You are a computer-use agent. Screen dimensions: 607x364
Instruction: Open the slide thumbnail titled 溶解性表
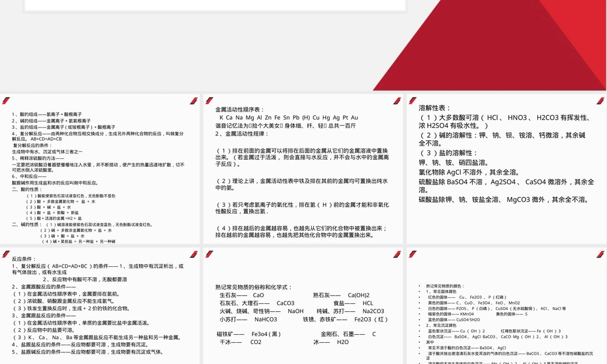[x=507, y=169]
